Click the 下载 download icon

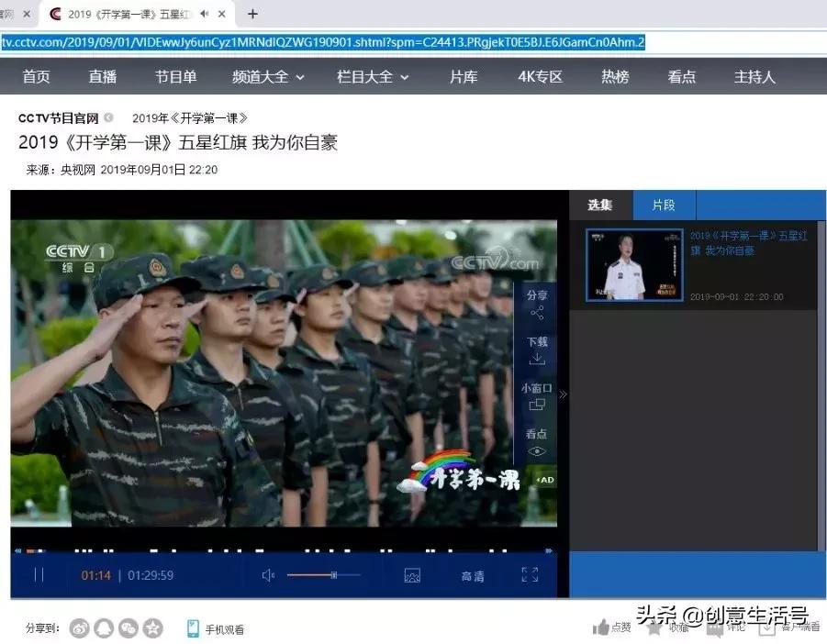[535, 350]
